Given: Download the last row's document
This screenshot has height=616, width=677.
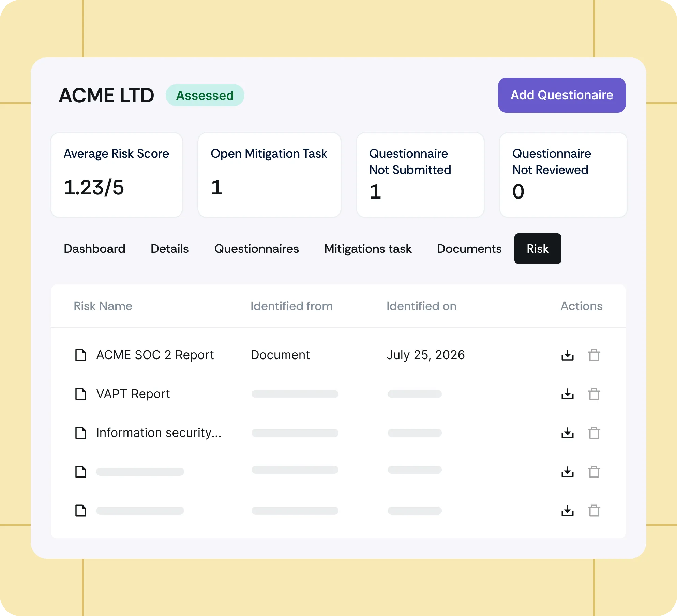Looking at the screenshot, I should (x=567, y=511).
